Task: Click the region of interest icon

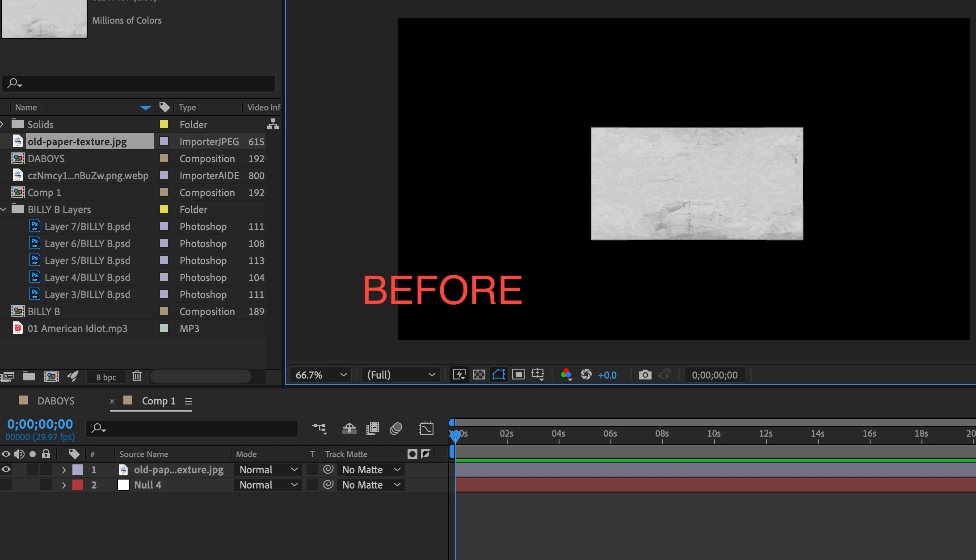Action: (x=518, y=375)
